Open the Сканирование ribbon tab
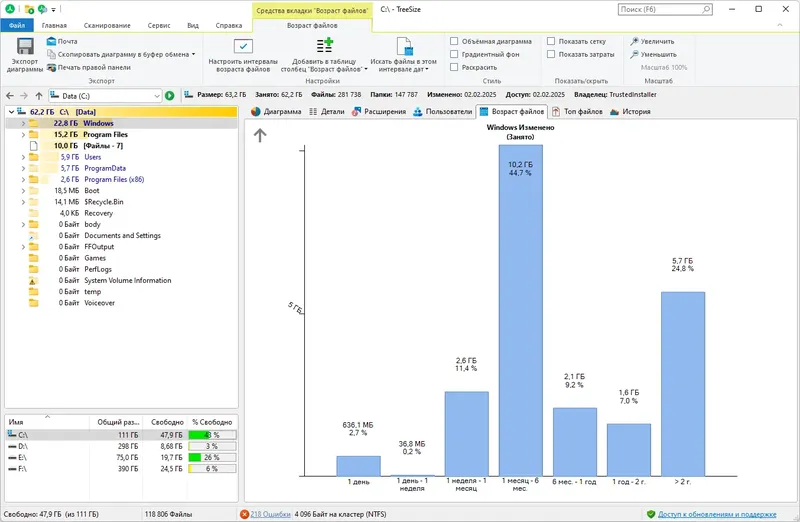The width and height of the screenshot is (800, 522). pyautogui.click(x=107, y=25)
